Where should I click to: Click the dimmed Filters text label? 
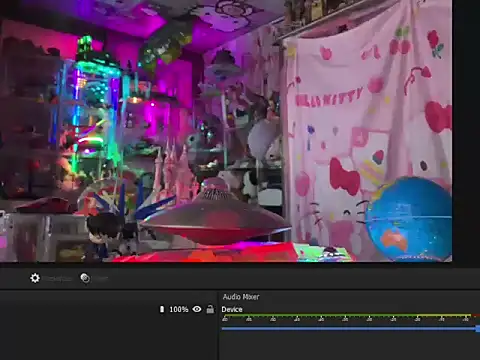101,279
